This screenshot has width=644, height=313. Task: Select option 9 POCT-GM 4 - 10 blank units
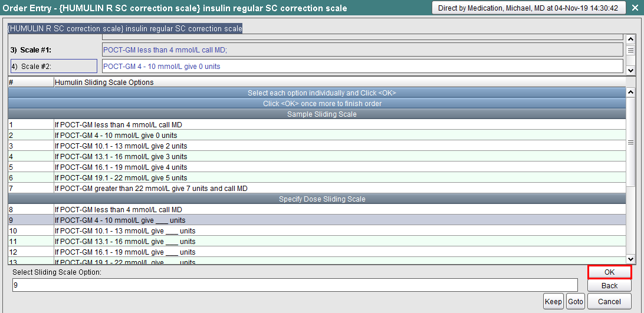click(x=317, y=220)
